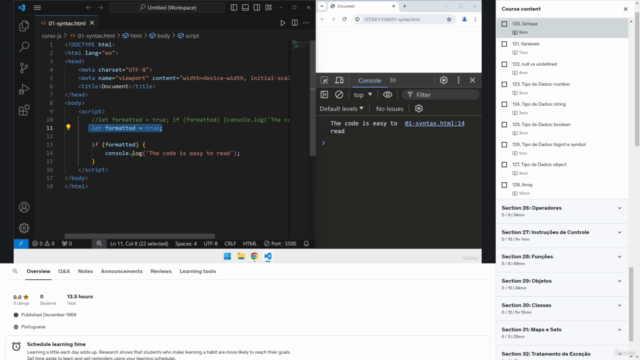Switch to the Q&A tab

pyautogui.click(x=64, y=271)
